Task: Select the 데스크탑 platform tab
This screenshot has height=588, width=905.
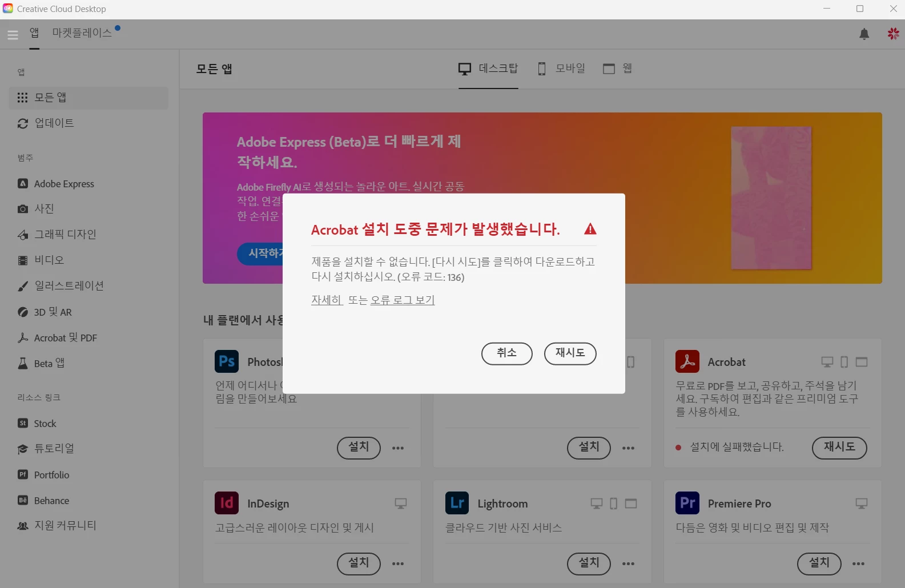Action: 488,69
